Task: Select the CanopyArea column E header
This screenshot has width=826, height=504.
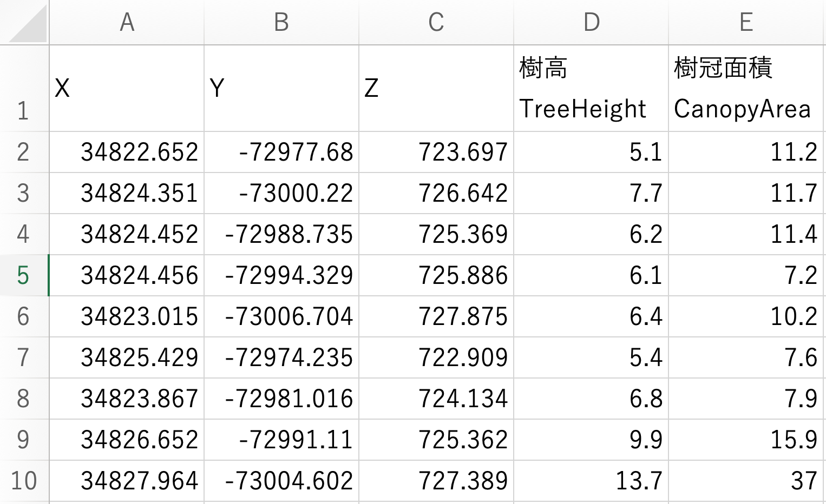Action: pyautogui.click(x=746, y=23)
